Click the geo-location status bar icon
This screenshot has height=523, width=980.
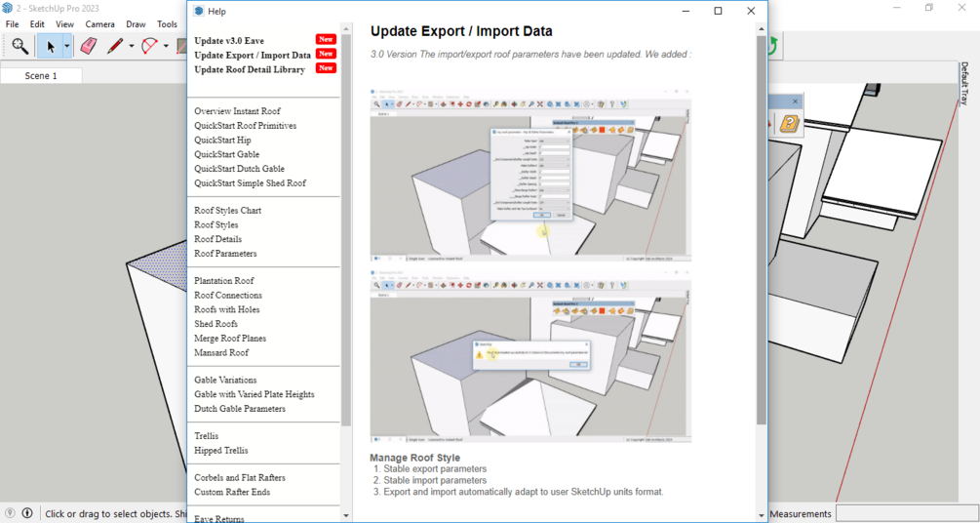[x=10, y=513]
